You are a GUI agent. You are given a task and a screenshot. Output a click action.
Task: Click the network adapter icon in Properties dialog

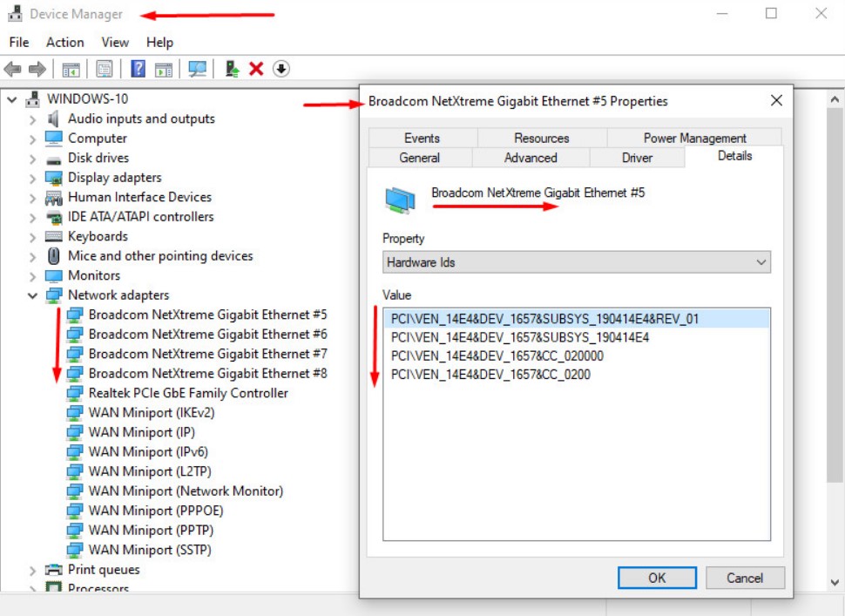point(400,200)
